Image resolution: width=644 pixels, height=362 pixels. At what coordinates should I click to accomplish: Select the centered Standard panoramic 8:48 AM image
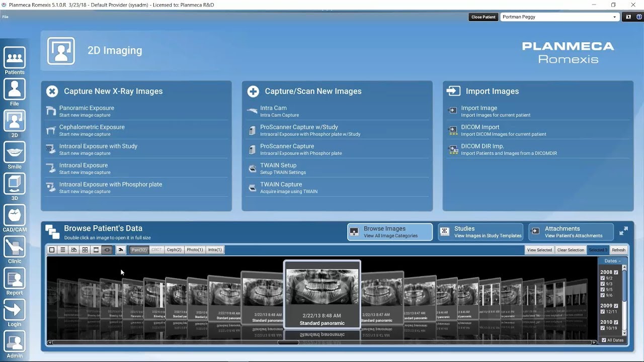click(322, 294)
